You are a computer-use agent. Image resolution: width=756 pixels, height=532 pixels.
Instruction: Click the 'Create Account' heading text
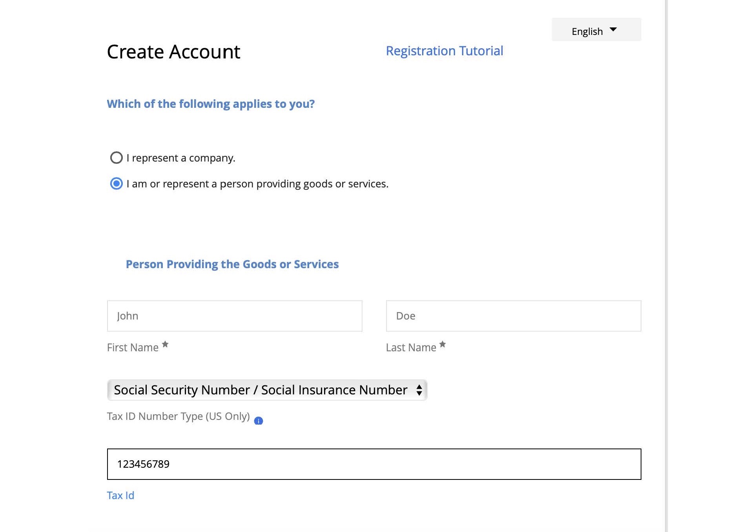[x=173, y=52]
